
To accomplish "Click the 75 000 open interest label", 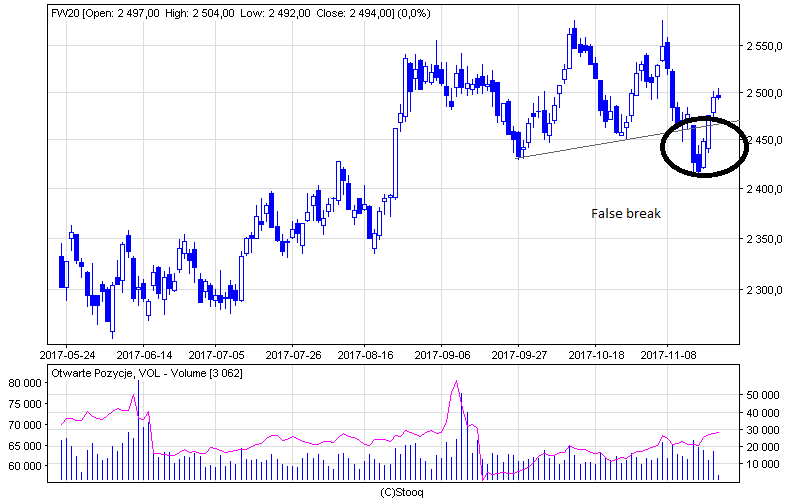I will point(24,404).
